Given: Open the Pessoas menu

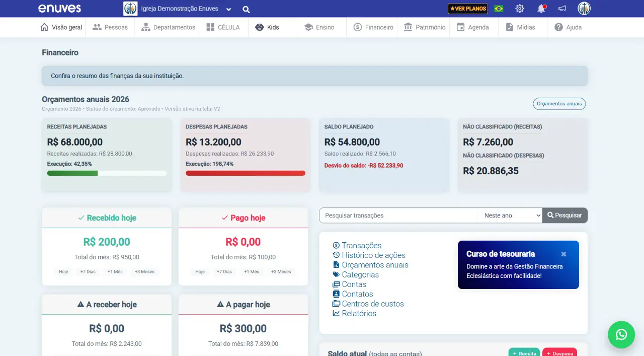Looking at the screenshot, I should (110, 27).
